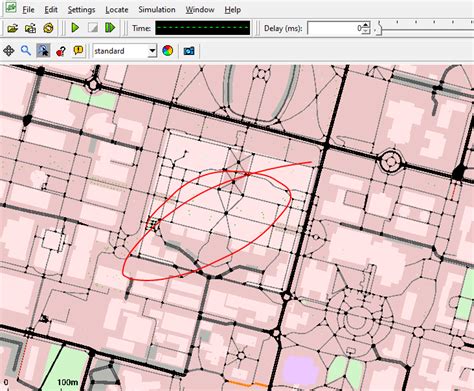
Task: Increase delay with the up stepper arrow
Action: click(366, 25)
